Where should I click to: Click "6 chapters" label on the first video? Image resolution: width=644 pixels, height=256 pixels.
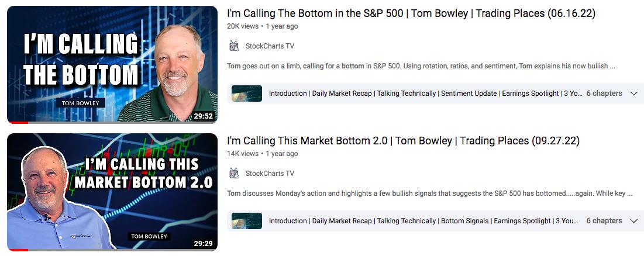(604, 94)
